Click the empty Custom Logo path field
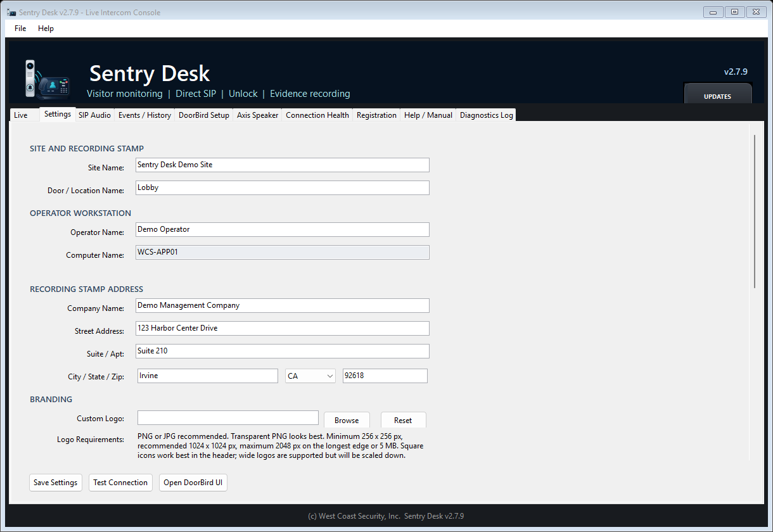The width and height of the screenshot is (773, 532). coord(228,417)
